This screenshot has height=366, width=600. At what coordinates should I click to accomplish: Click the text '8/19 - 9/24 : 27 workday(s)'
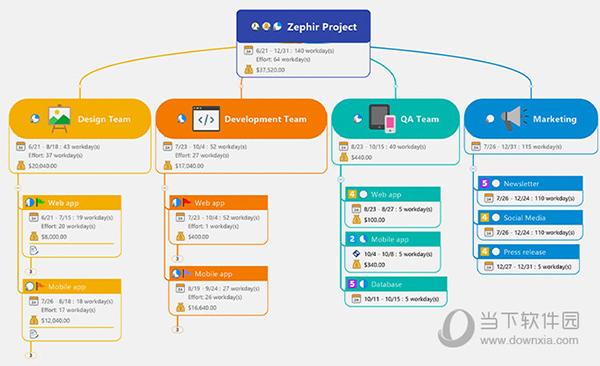coord(223,288)
